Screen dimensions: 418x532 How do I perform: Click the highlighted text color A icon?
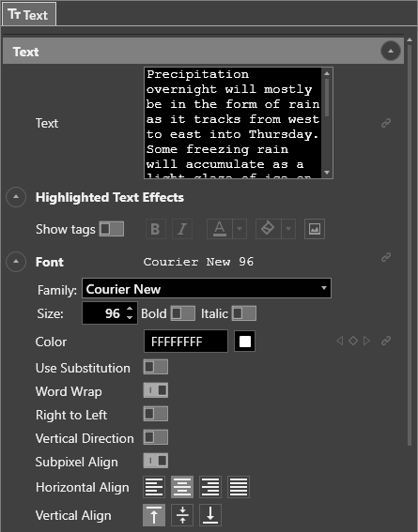click(x=220, y=229)
